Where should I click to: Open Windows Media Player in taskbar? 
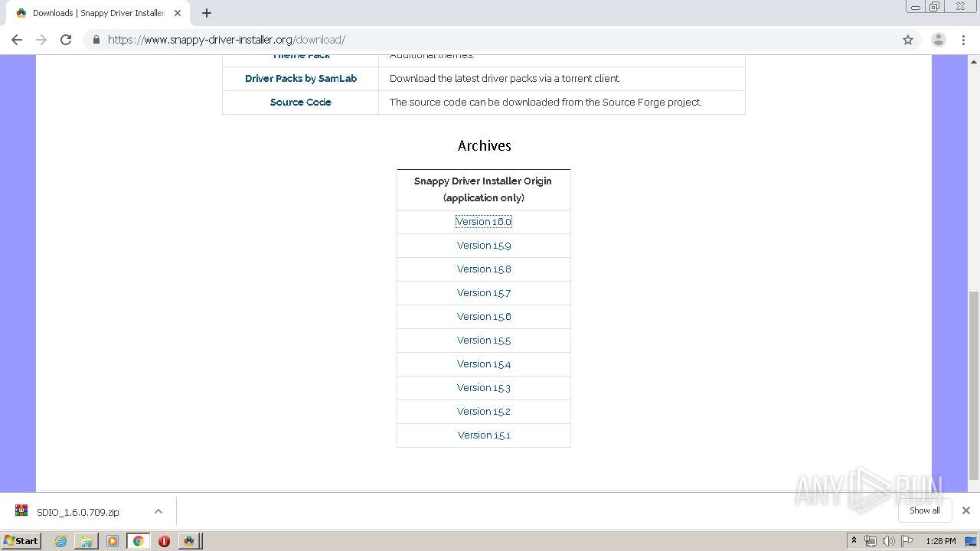[x=113, y=541]
